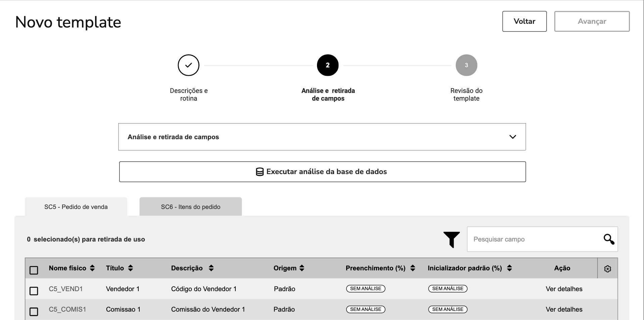Click the Comissao 1 title cell
Screen dimensions: 644x320
123,309
